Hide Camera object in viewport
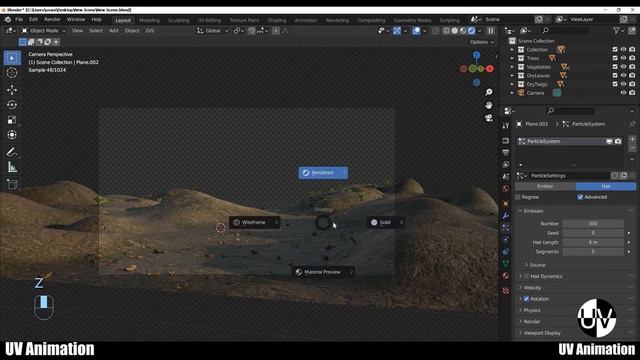The height and width of the screenshot is (360, 640). pyautogui.click(x=623, y=93)
